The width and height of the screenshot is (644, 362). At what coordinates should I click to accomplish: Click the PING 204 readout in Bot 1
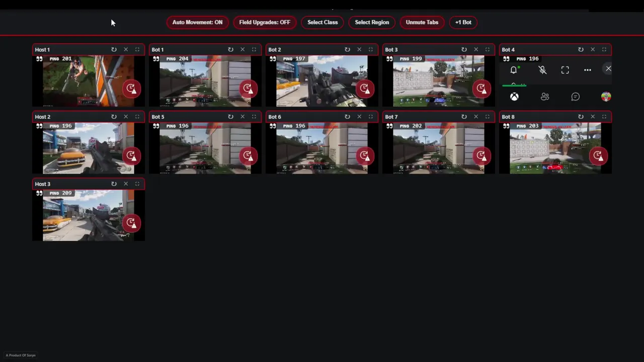tap(177, 59)
